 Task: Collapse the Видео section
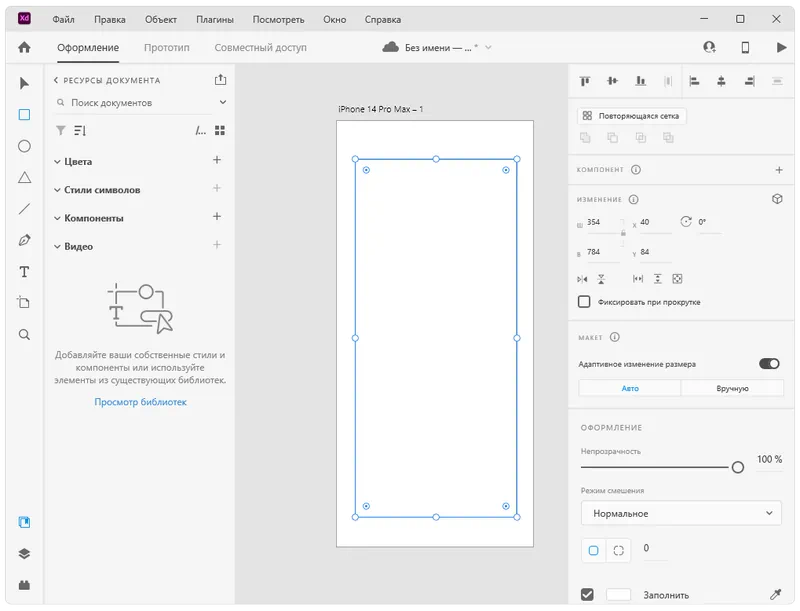57,246
